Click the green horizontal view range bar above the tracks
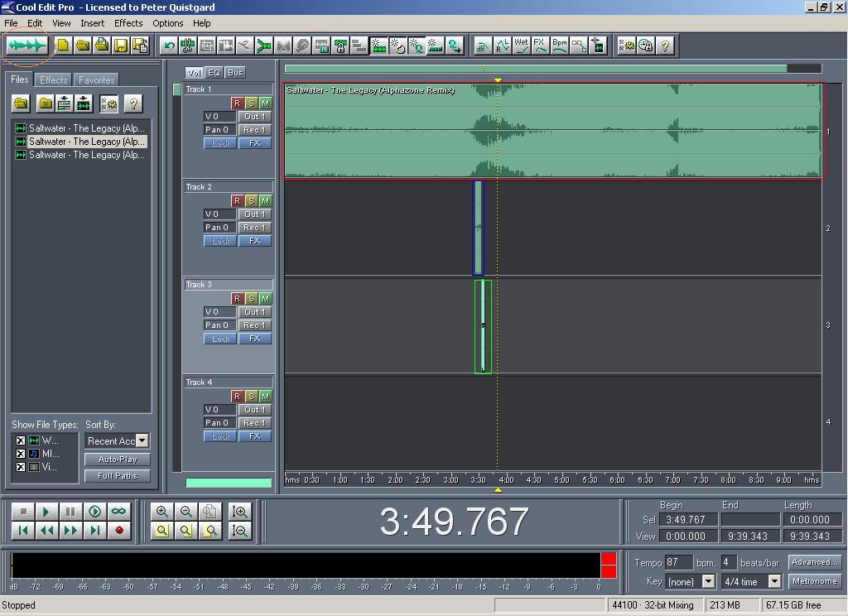Viewport: 848px width, 616px height. [x=536, y=69]
